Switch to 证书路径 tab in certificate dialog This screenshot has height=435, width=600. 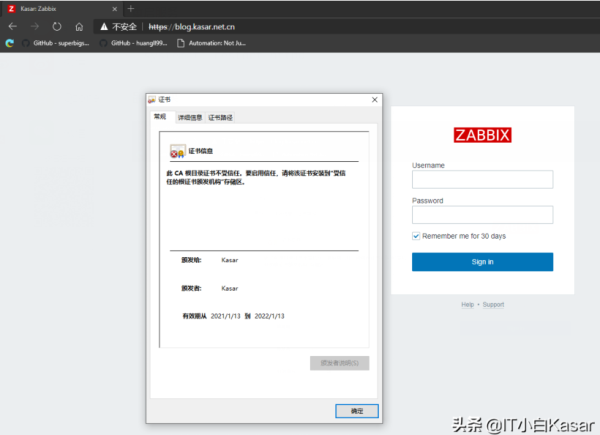[x=220, y=118]
